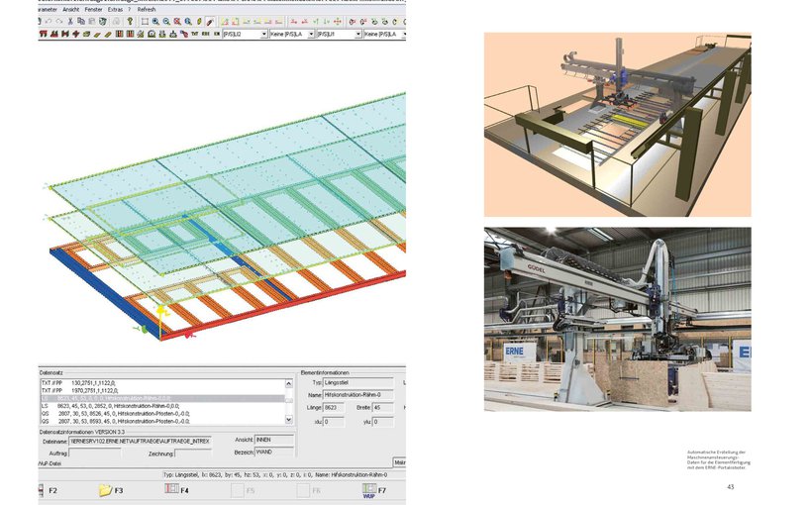This screenshot has height=505, width=812.
Task: Open the second Keine [P/S]LA dropdown at right edge
Action: click(x=384, y=35)
